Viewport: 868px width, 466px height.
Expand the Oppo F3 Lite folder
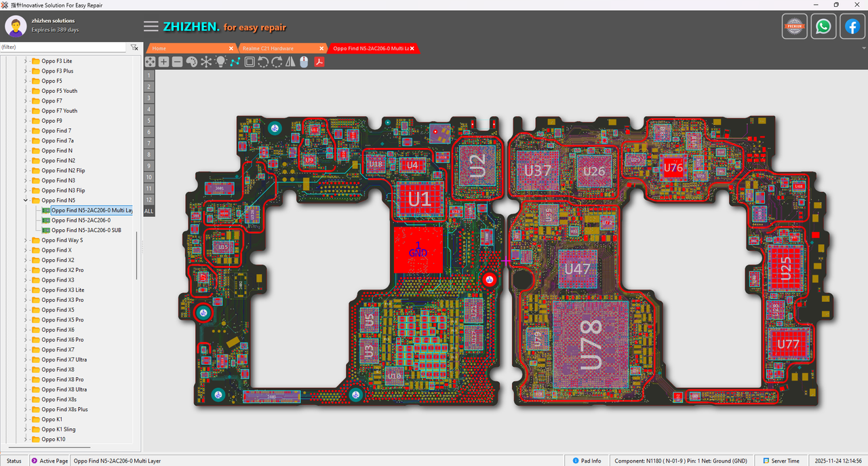point(26,61)
